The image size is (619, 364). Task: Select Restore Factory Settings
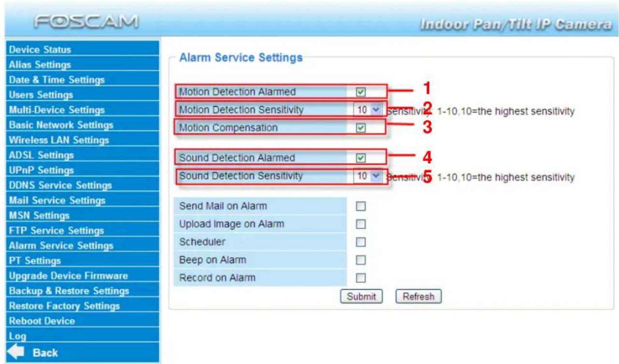point(82,306)
